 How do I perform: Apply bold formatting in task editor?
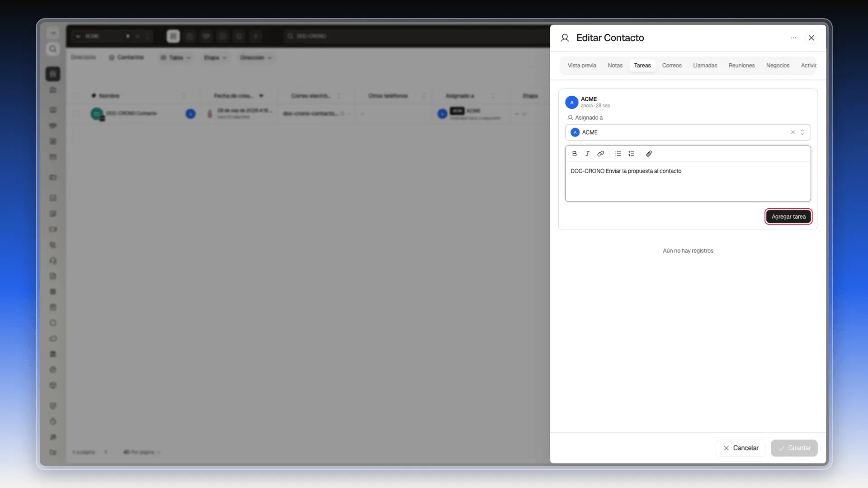click(574, 154)
